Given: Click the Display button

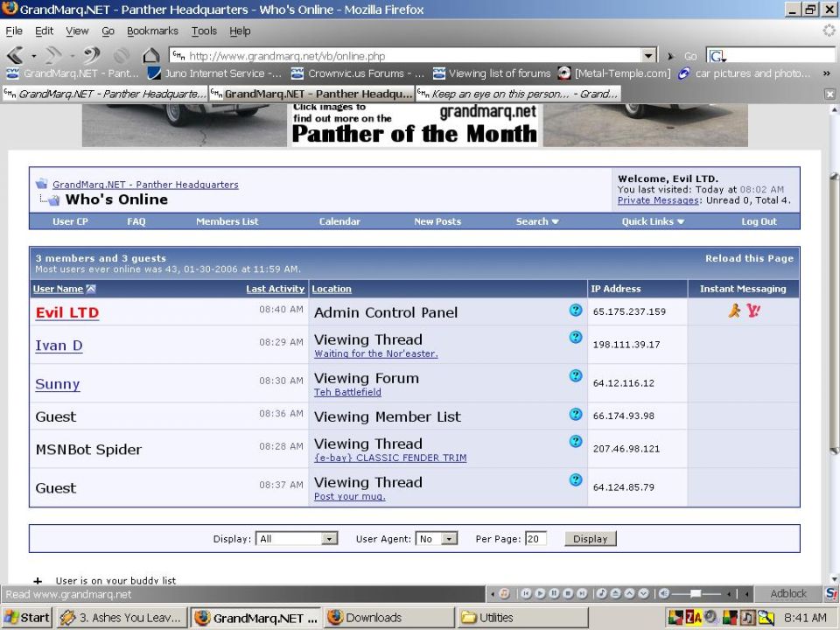Looking at the screenshot, I should point(591,539).
